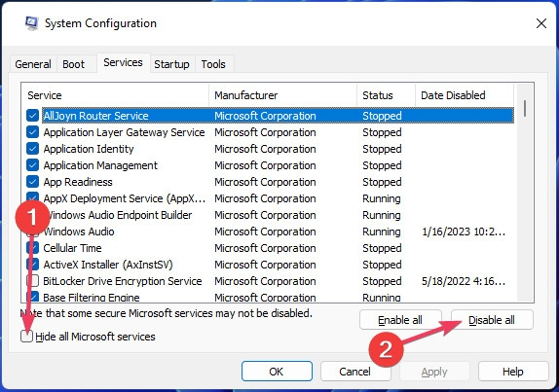559x392 pixels.
Task: Toggle the Application Layer Gateway Service checkbox
Action: tap(32, 132)
